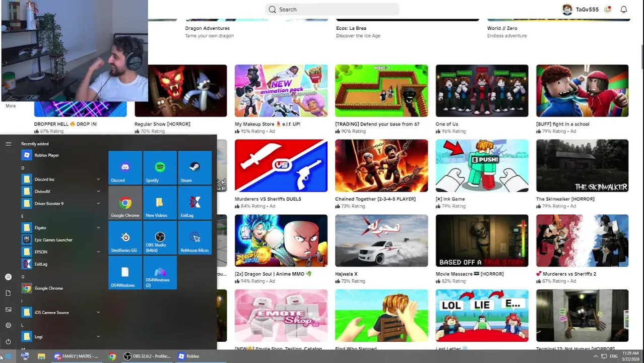Click the Power icon in Start sidebar
Viewport: 644px width, 363px height.
(8, 341)
